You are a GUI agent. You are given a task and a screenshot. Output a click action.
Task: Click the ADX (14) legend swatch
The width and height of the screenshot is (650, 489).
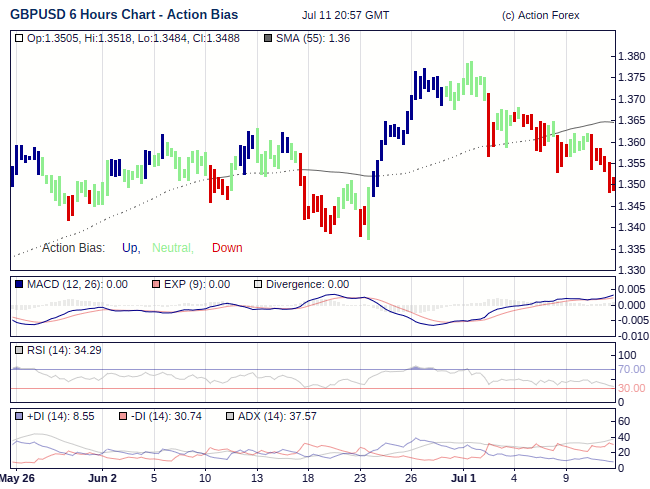pos(229,415)
